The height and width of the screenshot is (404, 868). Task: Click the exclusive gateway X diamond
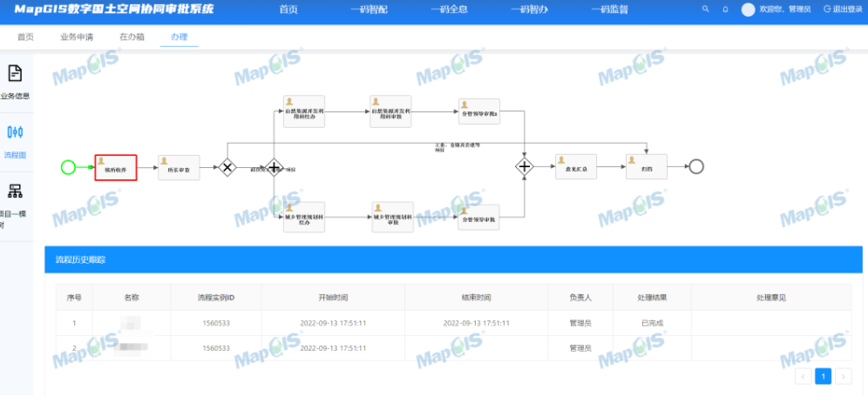[x=227, y=167]
